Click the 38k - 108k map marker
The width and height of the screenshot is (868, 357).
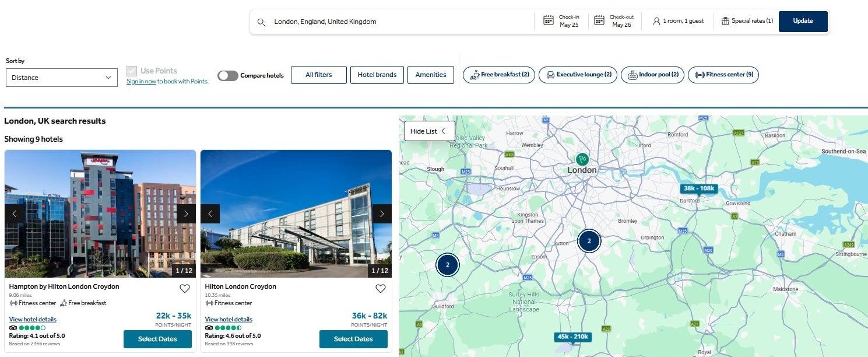click(699, 189)
